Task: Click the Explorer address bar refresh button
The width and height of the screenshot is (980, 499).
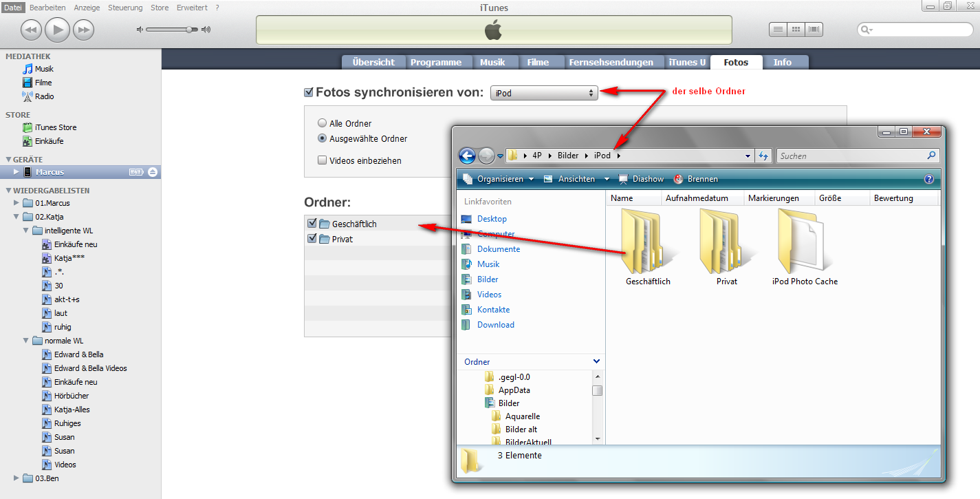Action: click(x=763, y=156)
